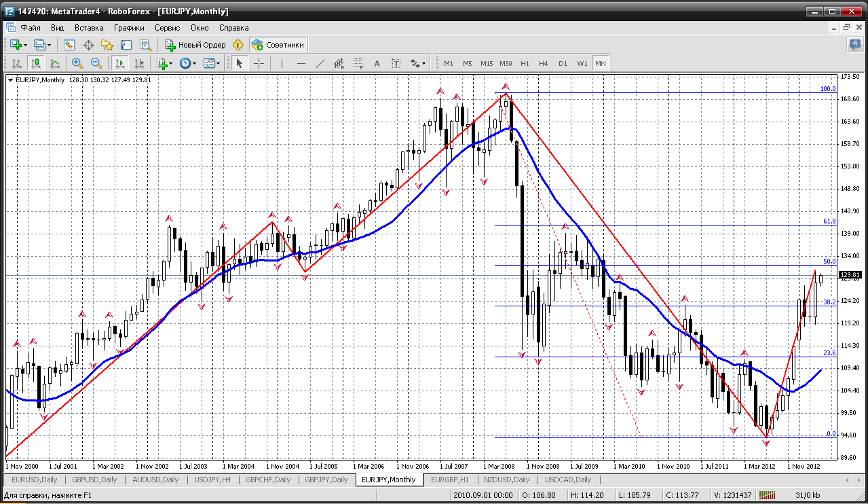Image resolution: width=868 pixels, height=504 pixels.
Task: Open the Strategy Tester icon
Action: click(145, 45)
